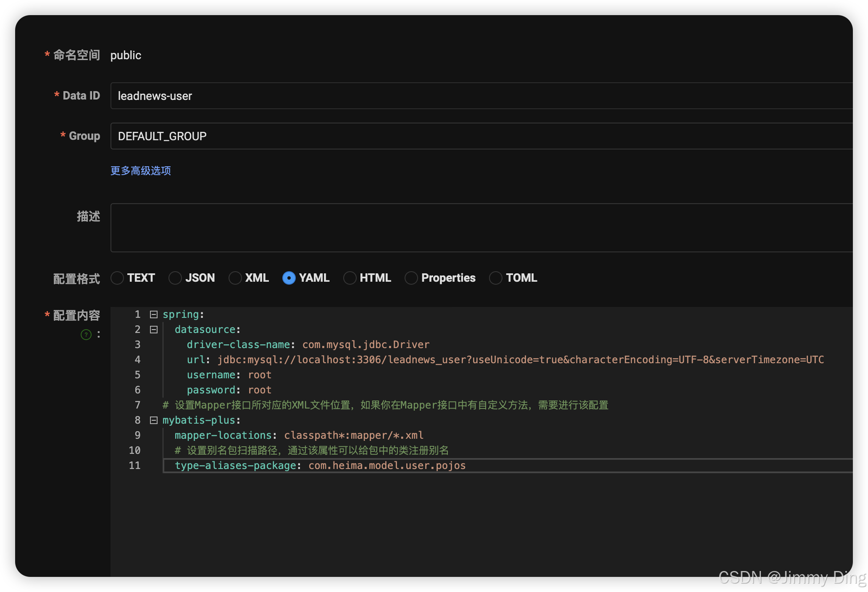
Task: Click the driver-class-name line in editor
Action: [308, 345]
